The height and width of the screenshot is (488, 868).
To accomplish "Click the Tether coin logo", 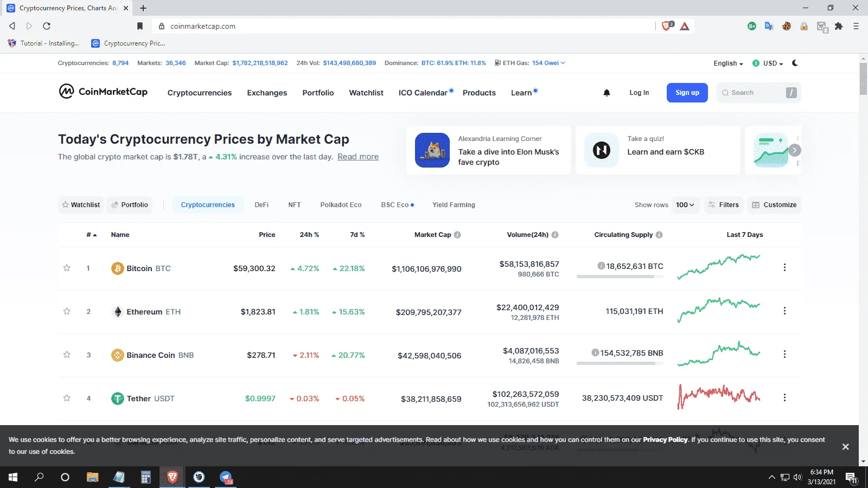I will click(117, 399).
